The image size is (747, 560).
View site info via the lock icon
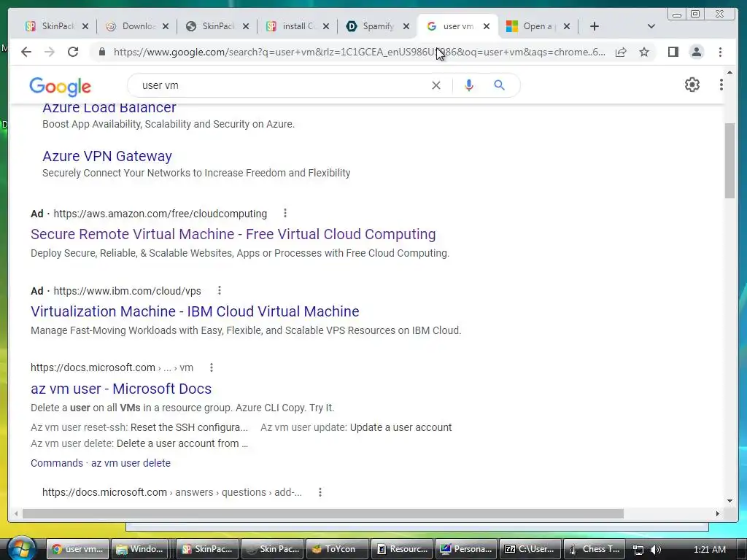pos(101,52)
